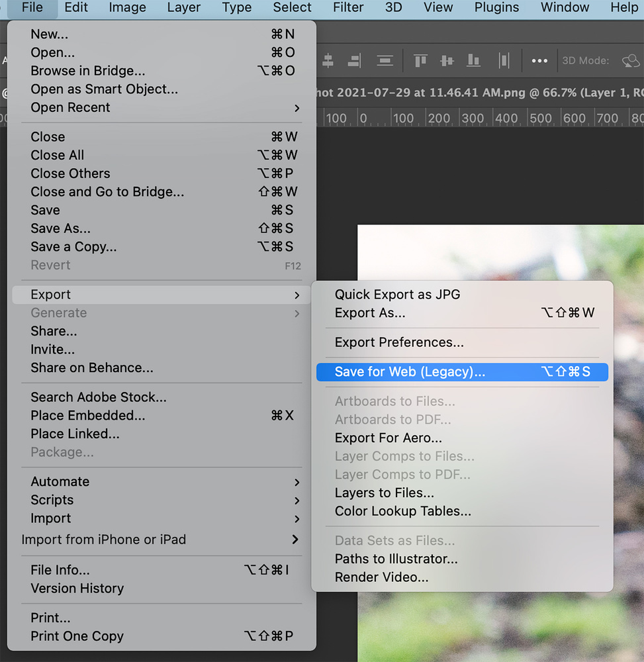The width and height of the screenshot is (644, 662).
Task: Click the document tab with .png title
Action: click(x=480, y=93)
